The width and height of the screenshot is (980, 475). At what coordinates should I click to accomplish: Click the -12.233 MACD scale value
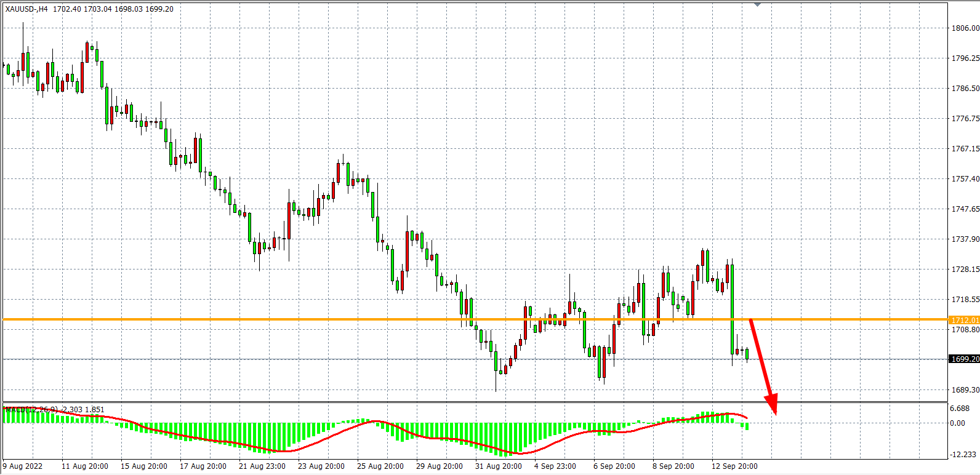coord(963,454)
